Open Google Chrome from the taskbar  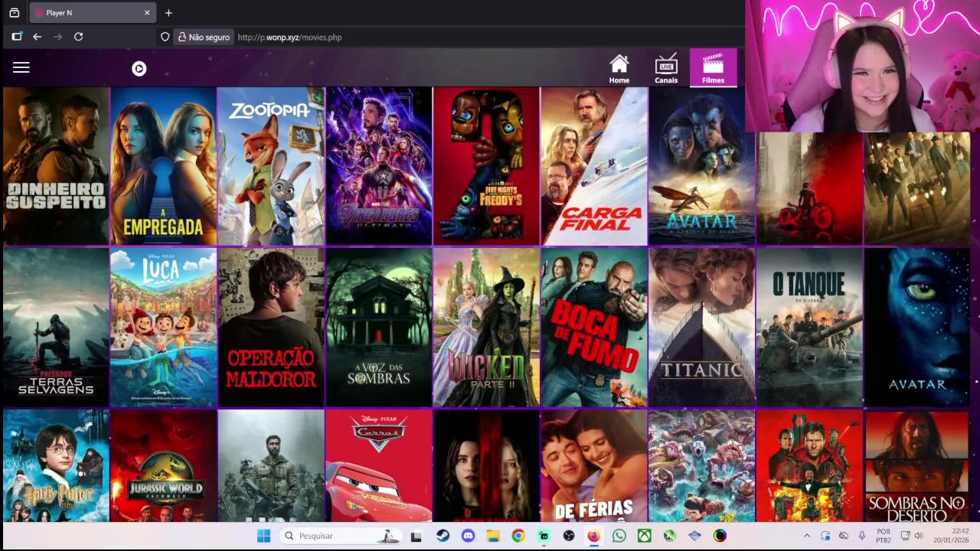(518, 536)
